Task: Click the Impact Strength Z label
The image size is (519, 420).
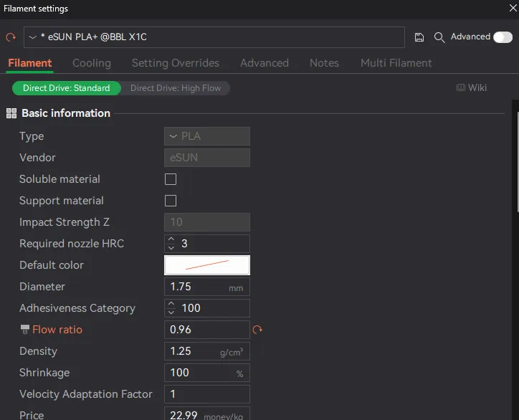Action: point(65,222)
